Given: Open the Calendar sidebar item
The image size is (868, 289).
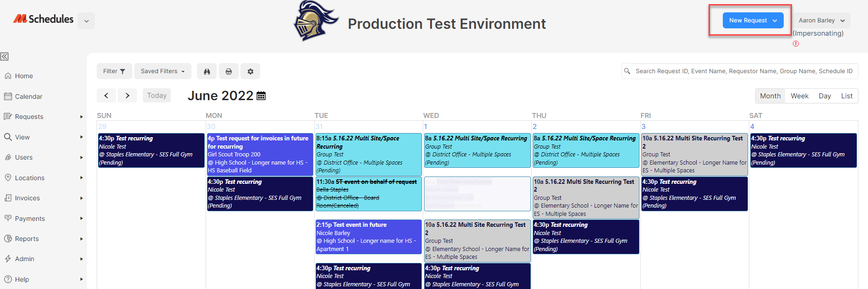Looking at the screenshot, I should [x=28, y=96].
